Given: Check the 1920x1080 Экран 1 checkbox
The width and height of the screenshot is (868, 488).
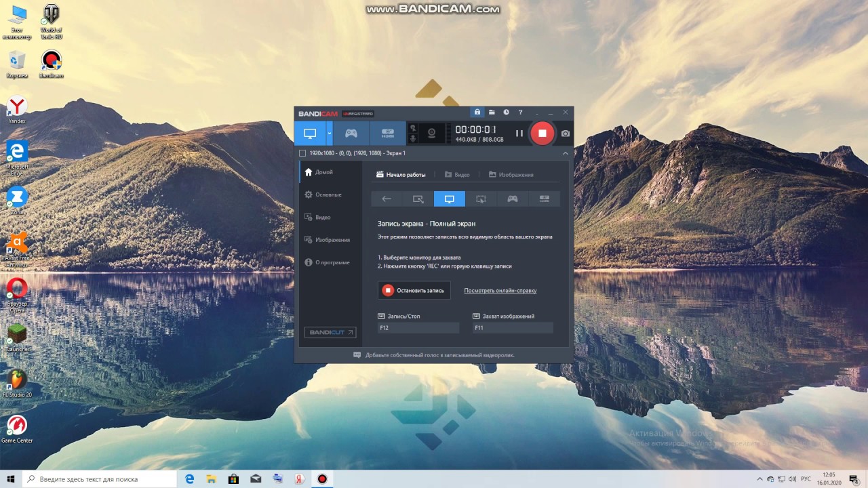Looking at the screenshot, I should click(302, 153).
